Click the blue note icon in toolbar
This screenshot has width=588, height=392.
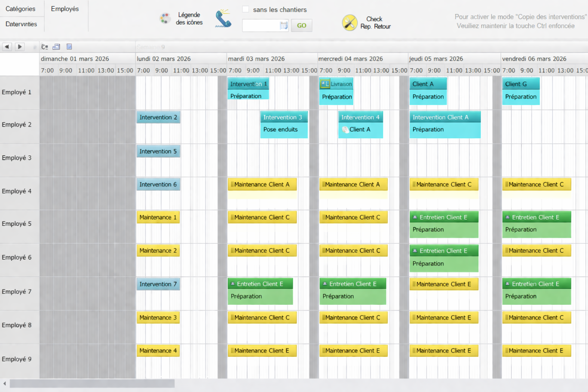click(69, 47)
